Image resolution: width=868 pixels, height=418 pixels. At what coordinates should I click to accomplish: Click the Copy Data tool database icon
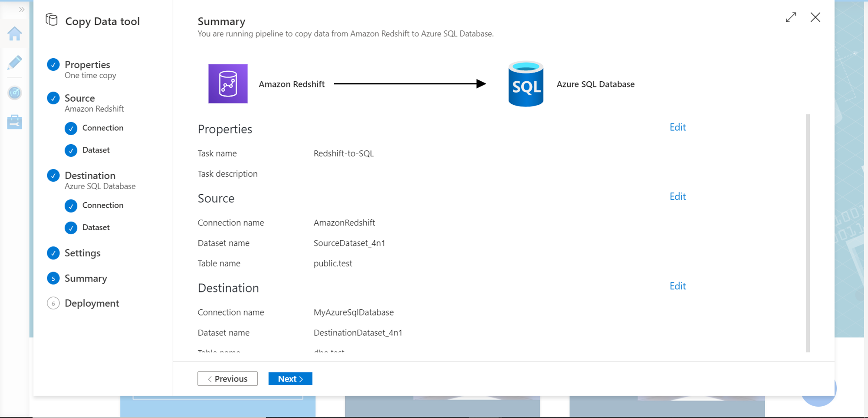point(52,20)
